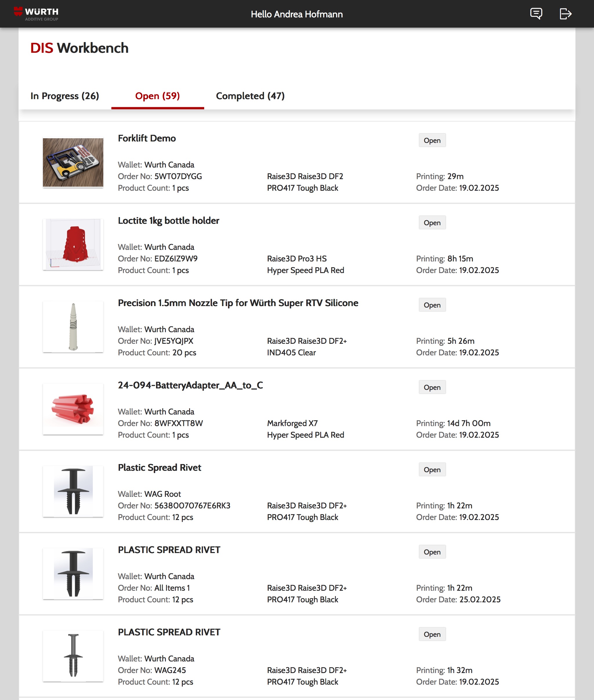The height and width of the screenshot is (700, 594).
Task: Click the Plastic Spread Rivet WAG Root title
Action: 160,468
